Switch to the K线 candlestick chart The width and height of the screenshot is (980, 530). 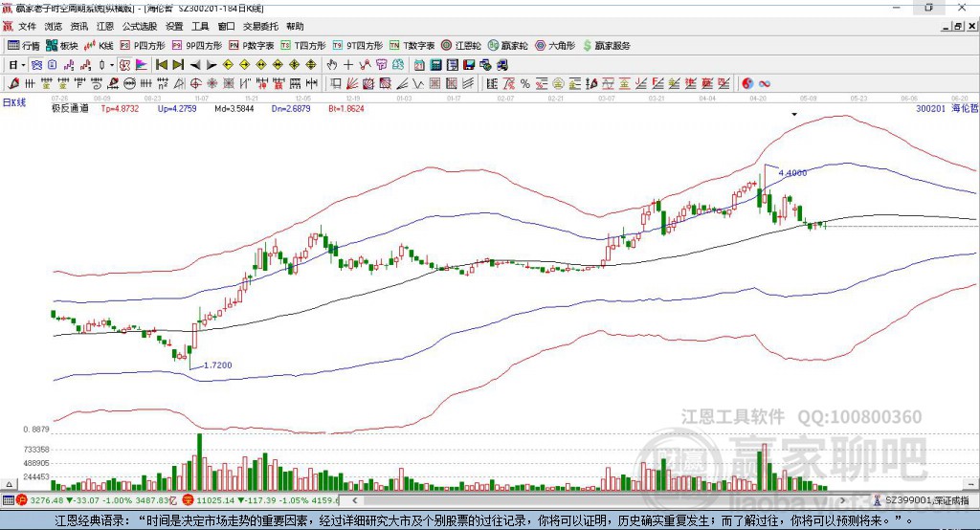(x=99, y=46)
